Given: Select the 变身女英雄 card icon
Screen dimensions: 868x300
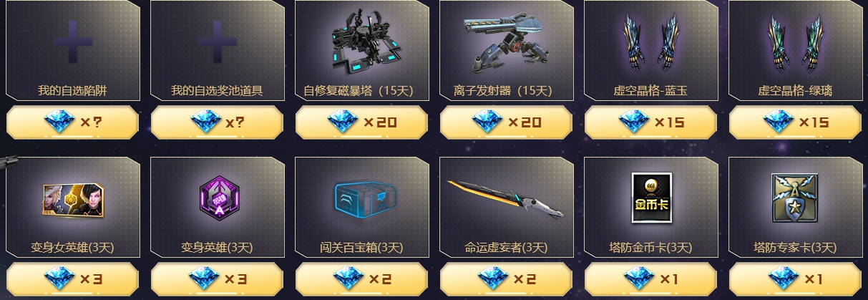Looking at the screenshot, I should [72, 199].
